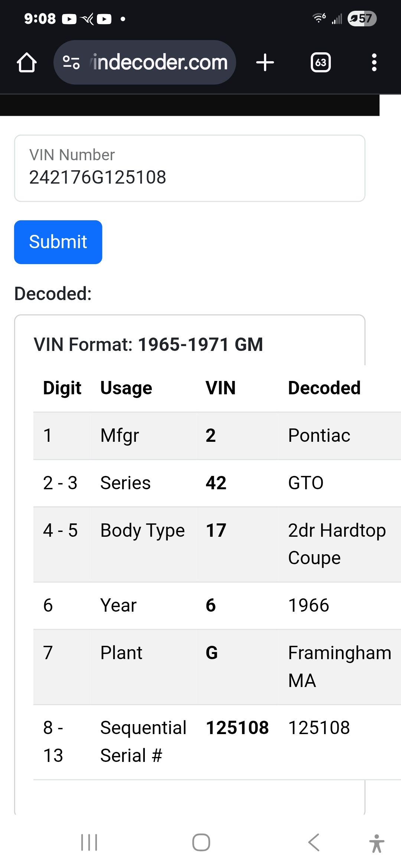Tap the Android back arrow
Viewport: 401px width, 868px height.
314,842
